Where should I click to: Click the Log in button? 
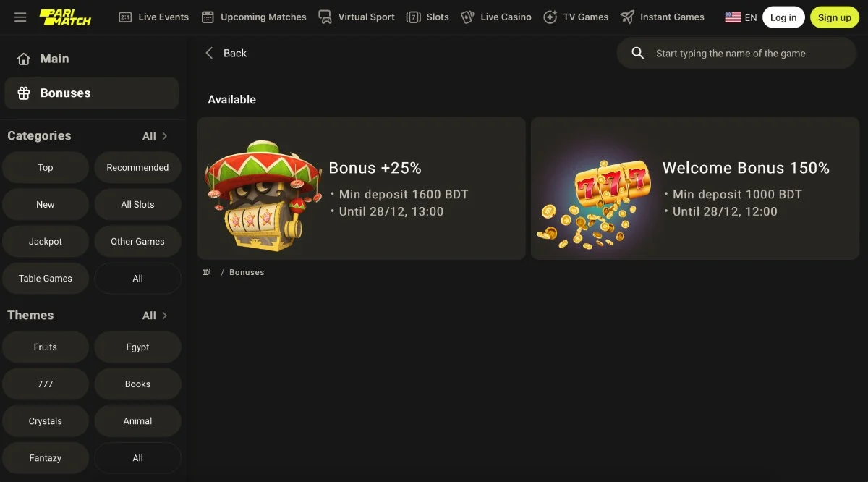pyautogui.click(x=783, y=17)
